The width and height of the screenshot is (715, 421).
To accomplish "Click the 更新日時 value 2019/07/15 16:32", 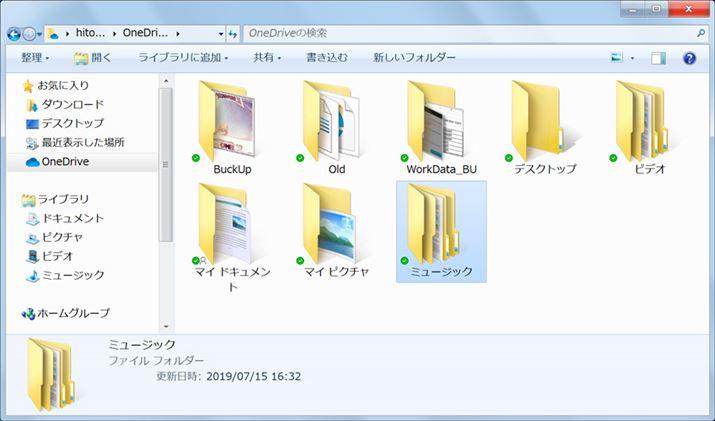I will pos(254,376).
